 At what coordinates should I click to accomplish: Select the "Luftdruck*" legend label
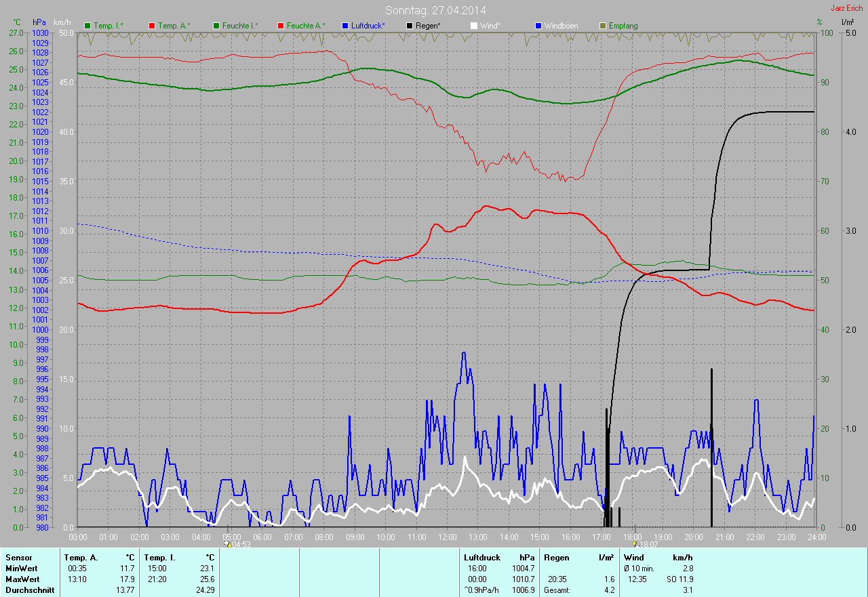tap(368, 26)
